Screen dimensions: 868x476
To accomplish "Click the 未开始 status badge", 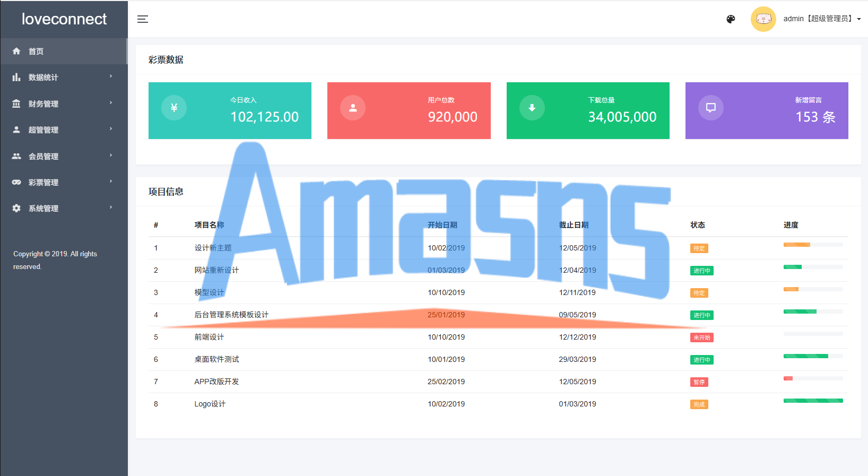I will point(701,337).
